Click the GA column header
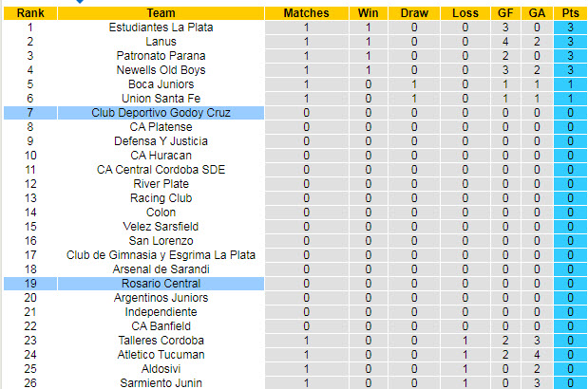Viewport: 588px width, 389px height. [538, 13]
